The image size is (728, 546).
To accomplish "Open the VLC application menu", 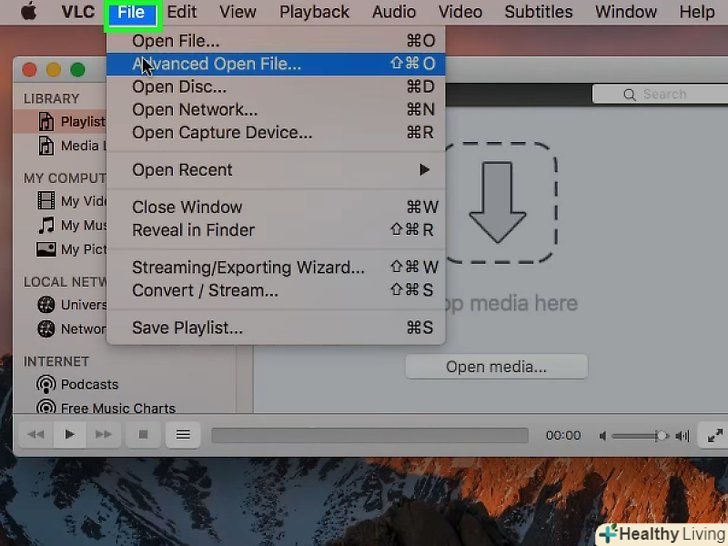I will [x=78, y=12].
